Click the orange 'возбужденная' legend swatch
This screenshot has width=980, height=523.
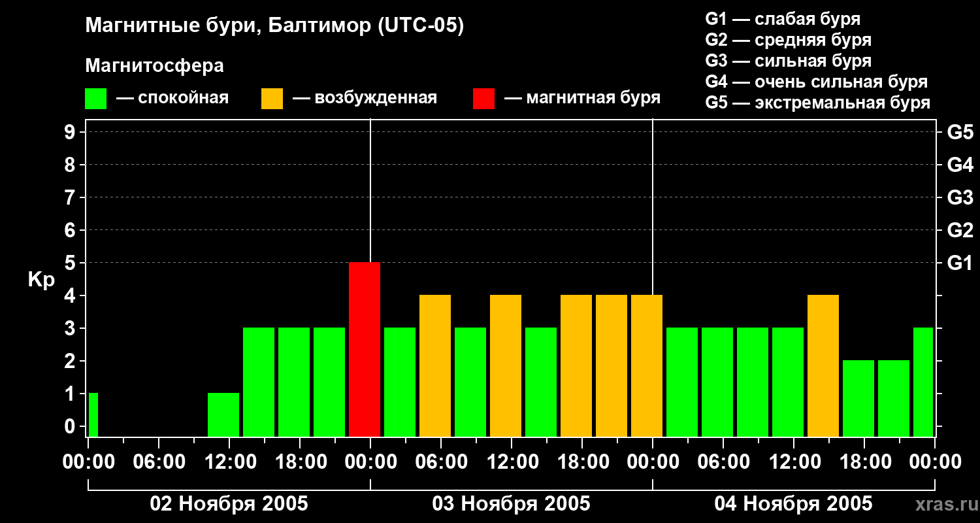(272, 99)
